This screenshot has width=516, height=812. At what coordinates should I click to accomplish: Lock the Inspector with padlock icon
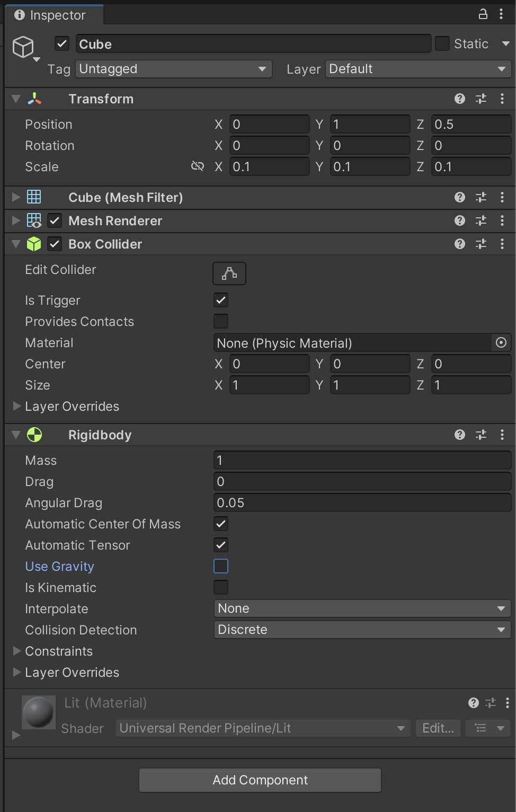click(x=483, y=14)
